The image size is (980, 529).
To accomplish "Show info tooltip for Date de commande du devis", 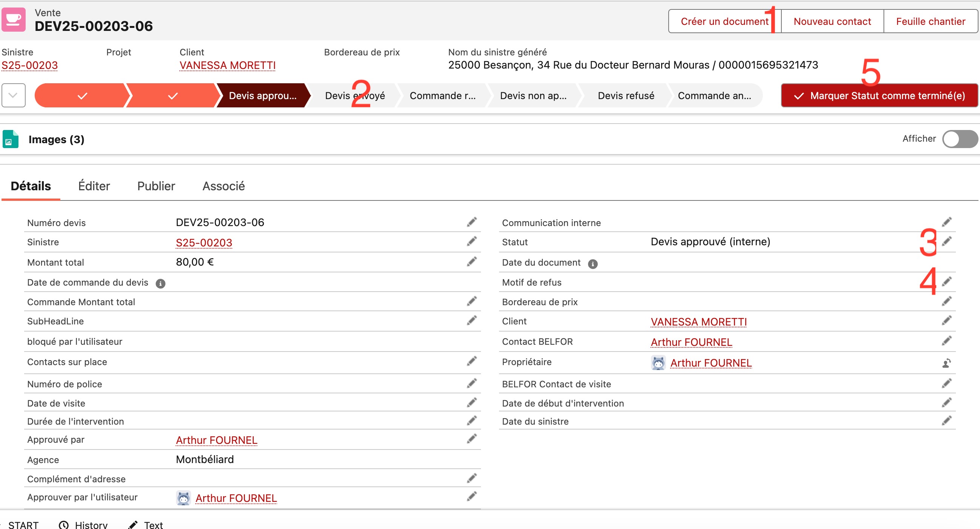I will pos(161,283).
